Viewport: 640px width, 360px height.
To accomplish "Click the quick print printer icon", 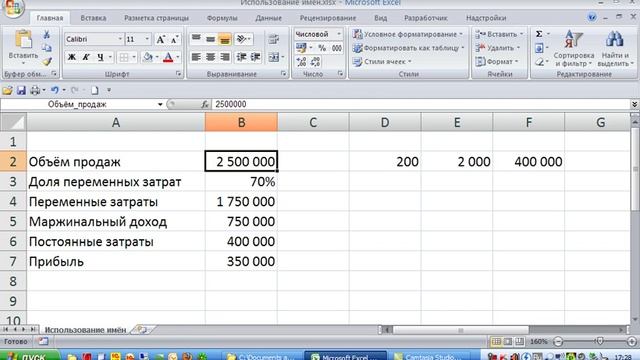I will (35, 90).
